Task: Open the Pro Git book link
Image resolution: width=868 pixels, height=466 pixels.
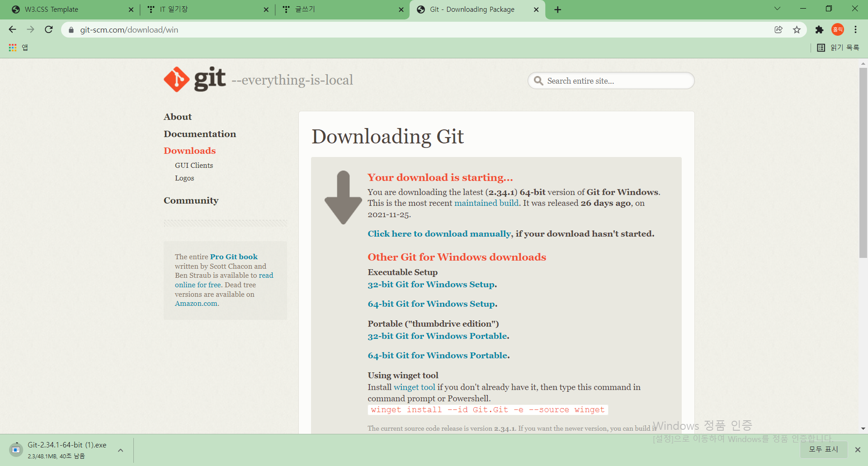Action: [234, 257]
